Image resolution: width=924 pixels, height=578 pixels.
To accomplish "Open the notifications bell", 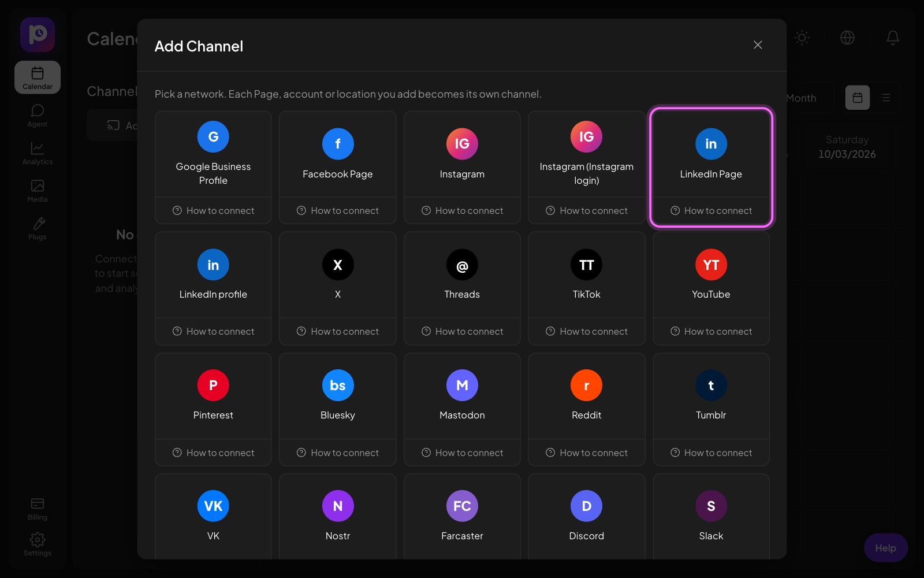I will pos(893,38).
